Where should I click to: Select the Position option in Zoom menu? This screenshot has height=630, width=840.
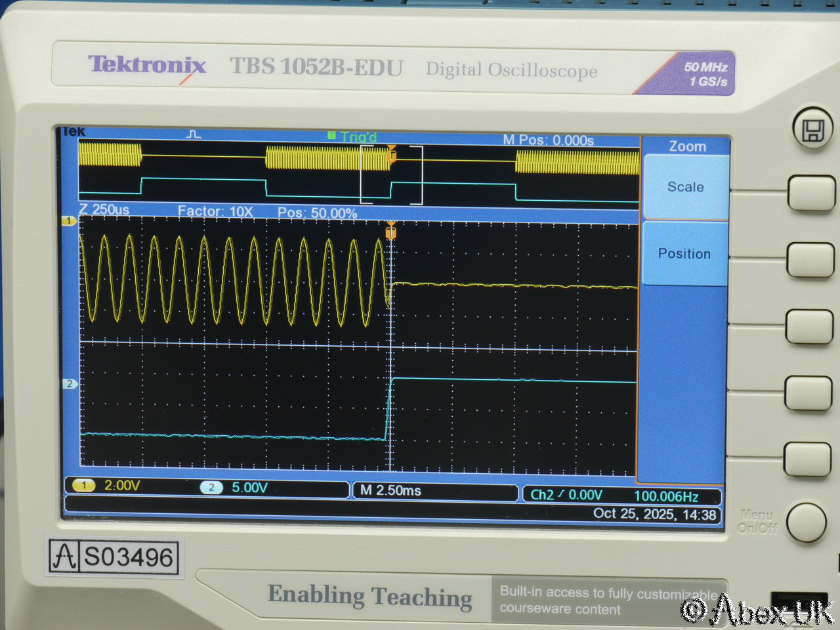click(x=684, y=254)
